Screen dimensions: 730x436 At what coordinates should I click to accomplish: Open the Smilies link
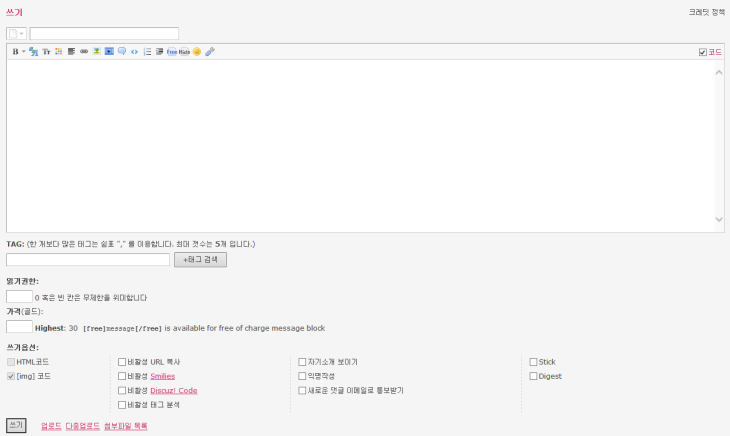(x=162, y=376)
